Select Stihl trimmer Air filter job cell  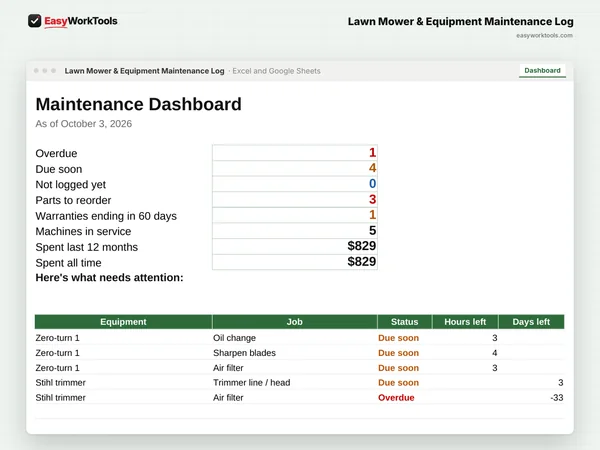[x=295, y=398]
